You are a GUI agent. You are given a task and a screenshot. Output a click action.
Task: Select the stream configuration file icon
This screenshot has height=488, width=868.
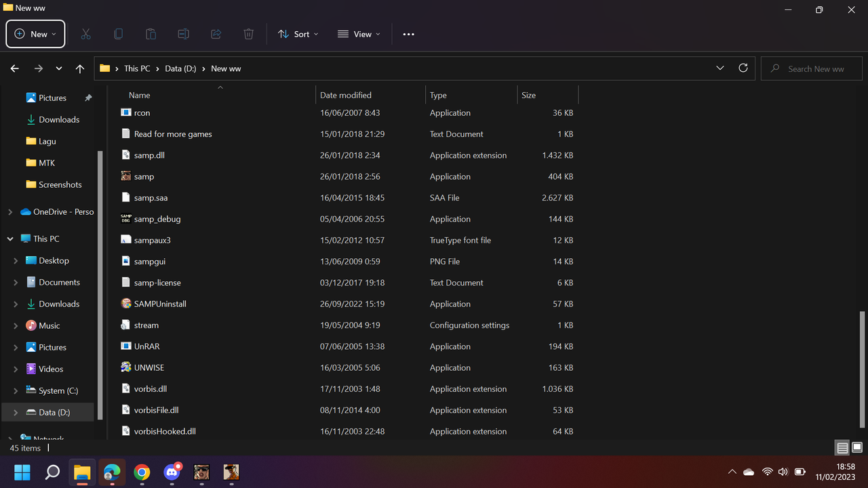click(126, 325)
